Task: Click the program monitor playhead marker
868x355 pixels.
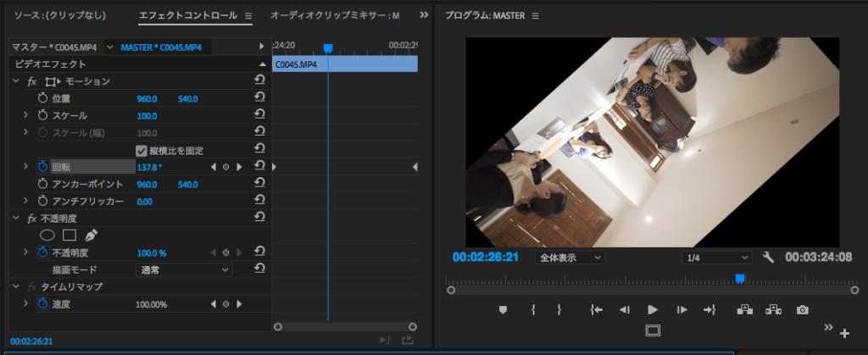Action: tap(739, 278)
